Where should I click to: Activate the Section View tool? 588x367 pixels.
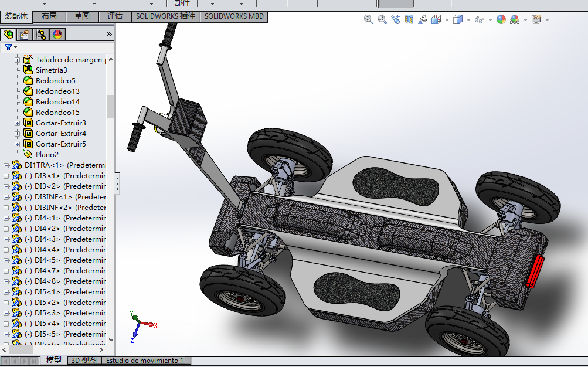409,19
